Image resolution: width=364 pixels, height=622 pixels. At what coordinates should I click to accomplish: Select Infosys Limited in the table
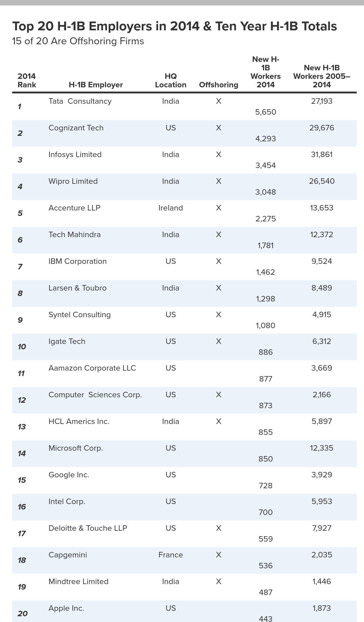coord(75,155)
